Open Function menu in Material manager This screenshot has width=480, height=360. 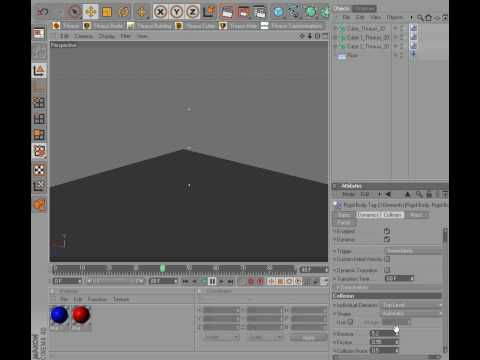point(97,299)
